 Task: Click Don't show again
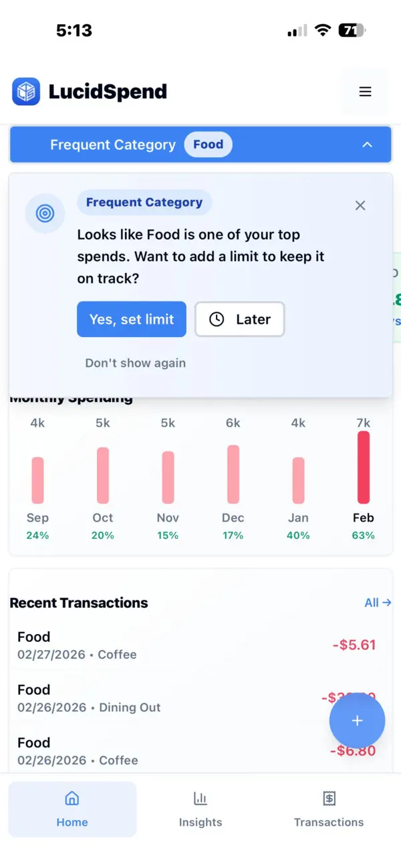135,363
